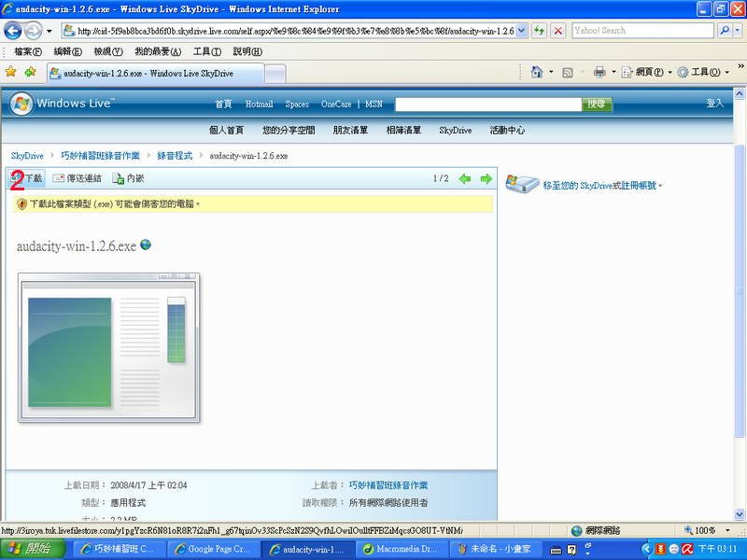Go to 個人首頁 navigation item

point(226,130)
